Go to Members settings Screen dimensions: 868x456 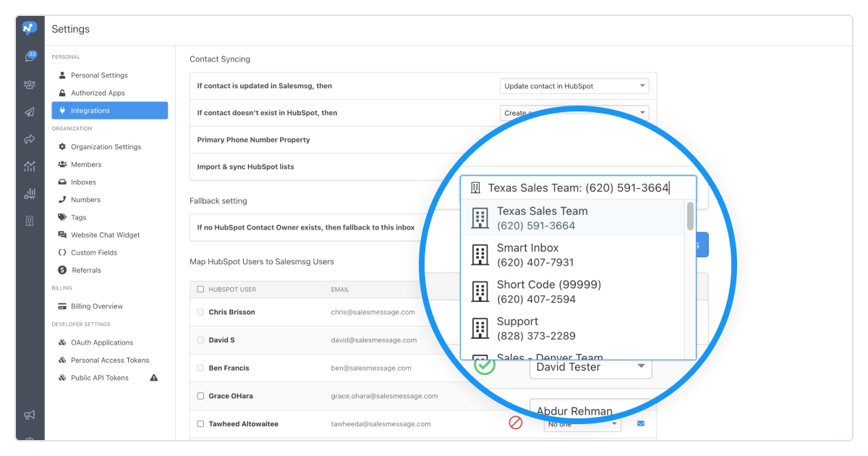coord(86,164)
